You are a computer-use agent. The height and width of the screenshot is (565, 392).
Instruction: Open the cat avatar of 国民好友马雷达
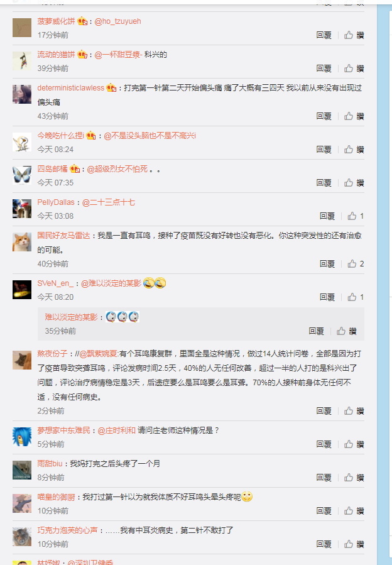pos(22,241)
